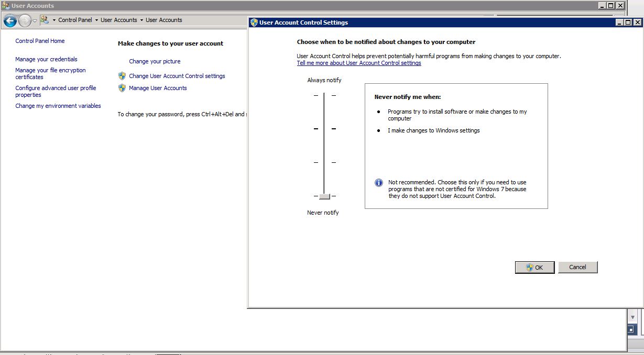Click the Back arrow in User Accounts window
Screen dimensions: 644x355
[x=9, y=20]
